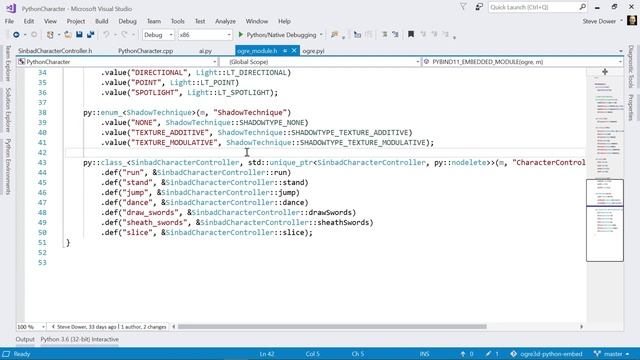Click the Open File folder icon
This screenshot has height=360, width=640.
coord(68,35)
